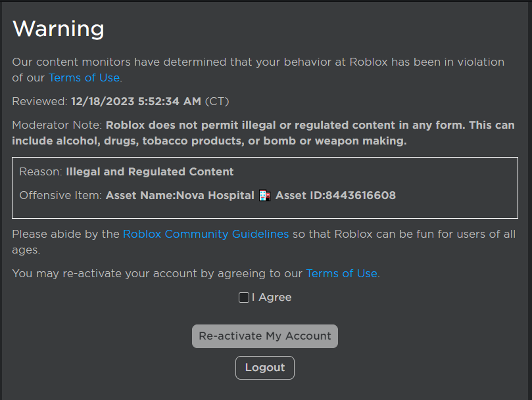This screenshot has width=532, height=400.
Task: Click the Asset Name:Nova Hospital text
Action: click(180, 196)
